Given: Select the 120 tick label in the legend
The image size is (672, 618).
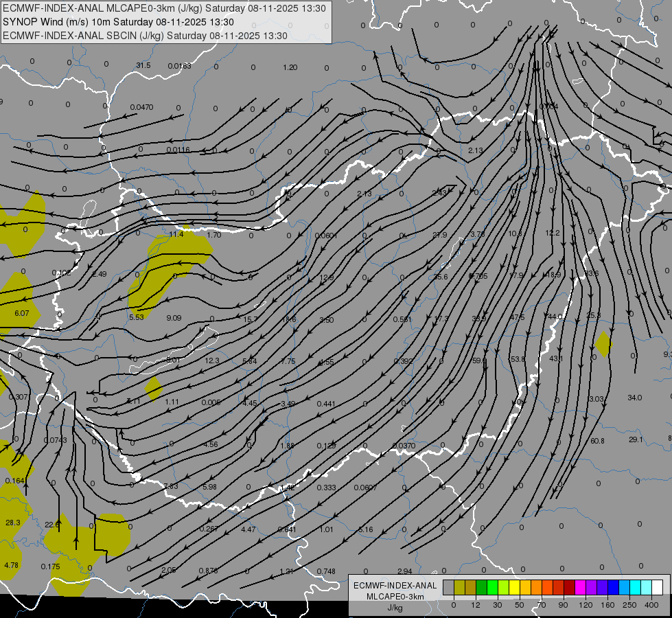Looking at the screenshot, I should 586,605.
